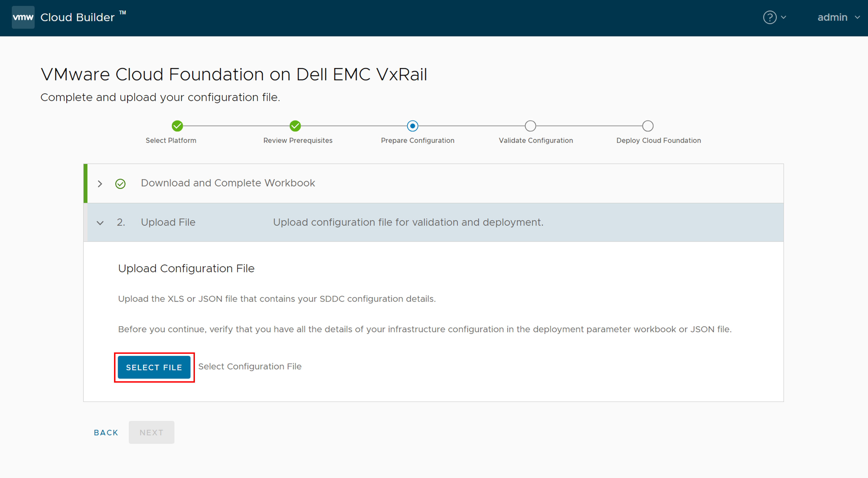868x478 pixels.
Task: Click the vmw logo icon
Action: [x=23, y=17]
